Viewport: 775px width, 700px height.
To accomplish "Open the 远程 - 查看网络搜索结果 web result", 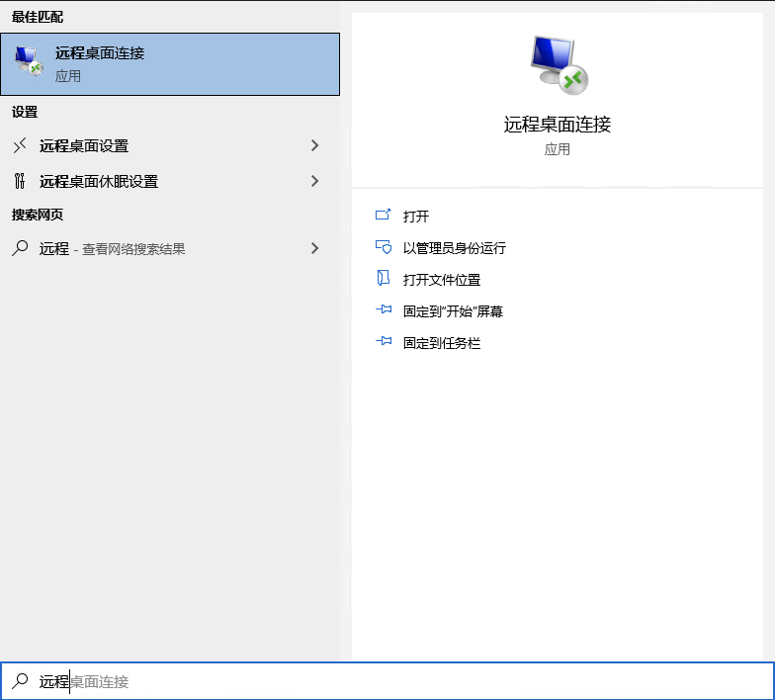I will click(170, 248).
